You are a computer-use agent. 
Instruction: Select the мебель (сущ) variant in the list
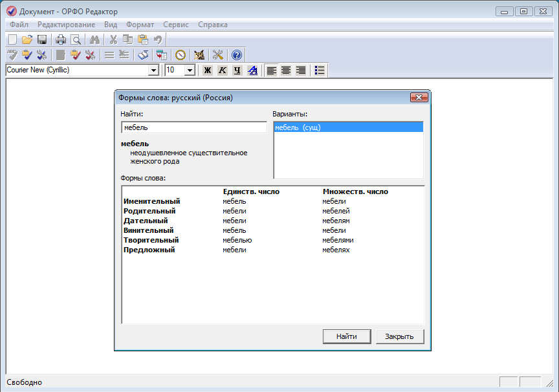tap(348, 127)
